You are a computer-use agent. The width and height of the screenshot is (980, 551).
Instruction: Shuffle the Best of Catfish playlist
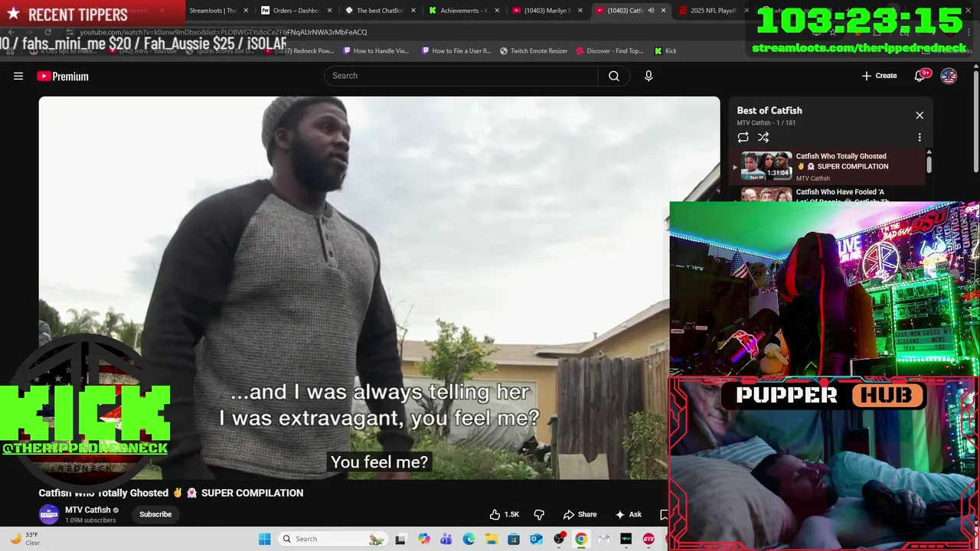(763, 137)
